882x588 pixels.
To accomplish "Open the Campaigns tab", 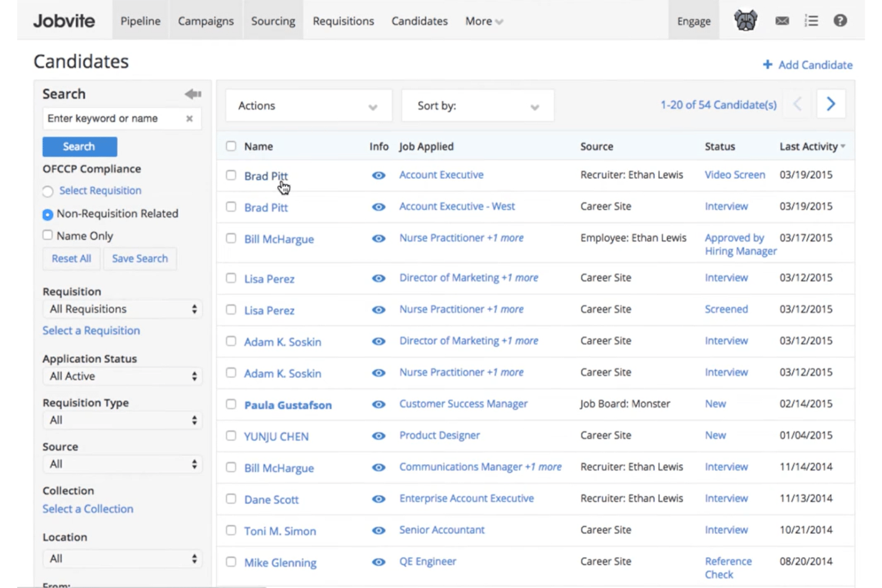I will pos(206,21).
